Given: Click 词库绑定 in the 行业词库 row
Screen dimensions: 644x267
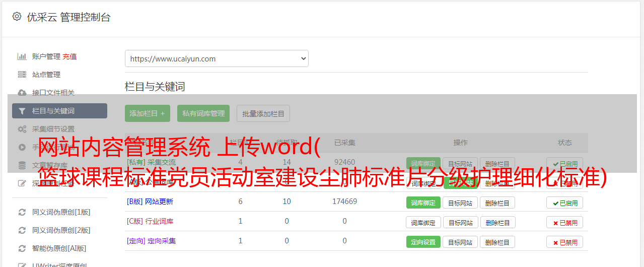Looking at the screenshot, I should [x=423, y=222].
